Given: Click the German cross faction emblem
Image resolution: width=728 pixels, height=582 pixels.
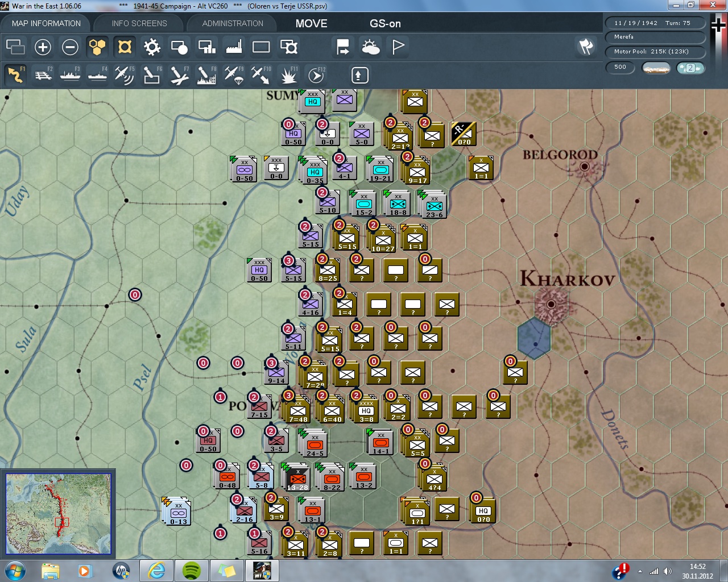Looking at the screenshot, I should coord(719,26).
